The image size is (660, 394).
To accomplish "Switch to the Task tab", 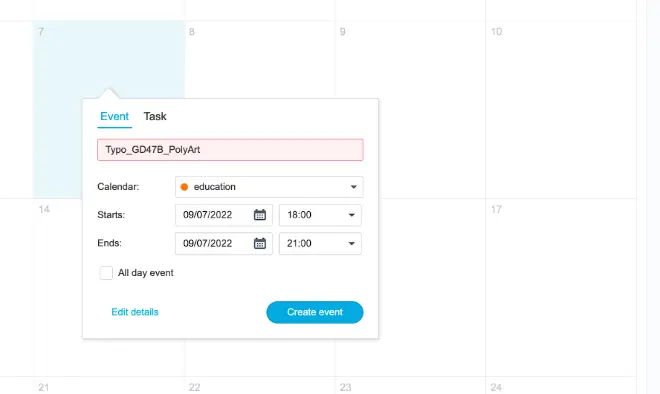I will (155, 116).
